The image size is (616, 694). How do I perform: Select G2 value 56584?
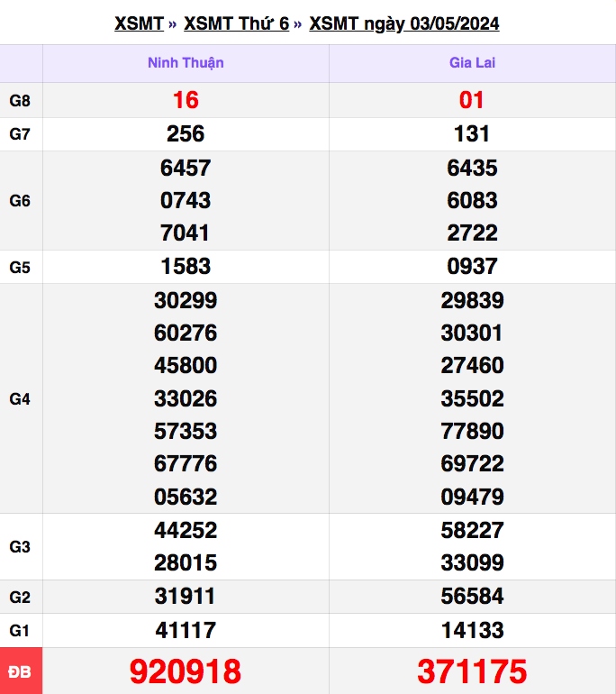[x=472, y=596]
